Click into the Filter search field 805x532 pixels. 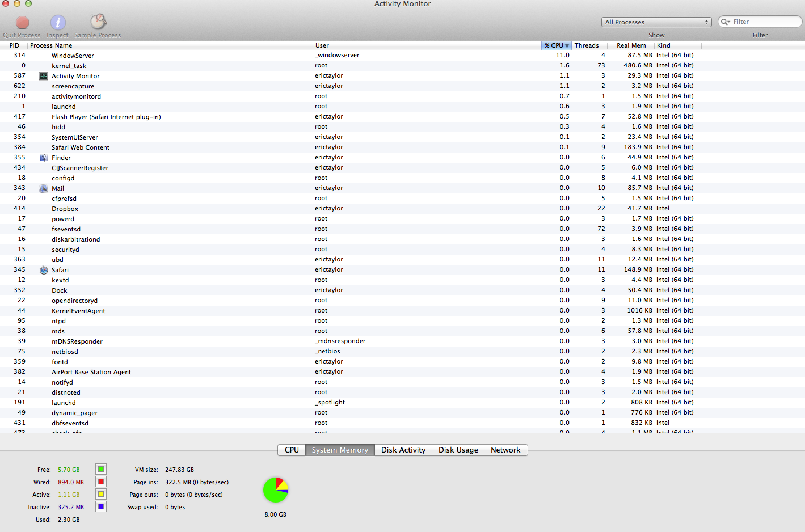point(760,22)
